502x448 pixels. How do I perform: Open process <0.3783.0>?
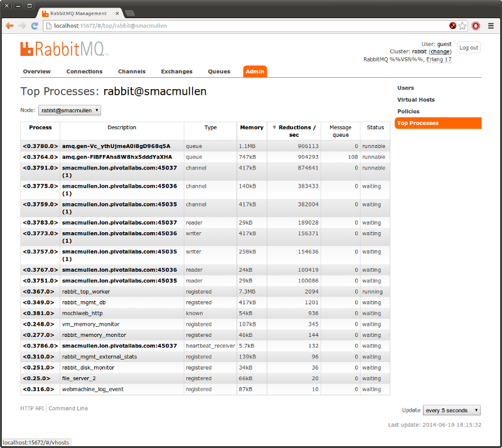pyautogui.click(x=40, y=223)
